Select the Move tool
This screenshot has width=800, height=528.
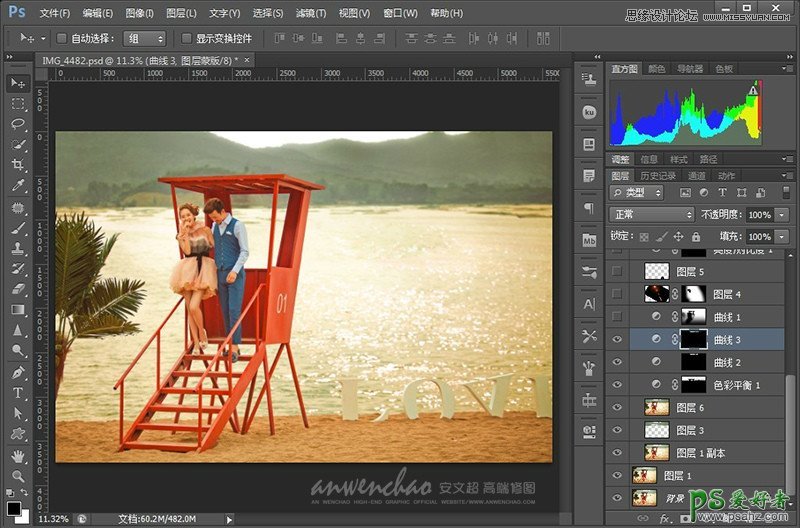pyautogui.click(x=18, y=83)
